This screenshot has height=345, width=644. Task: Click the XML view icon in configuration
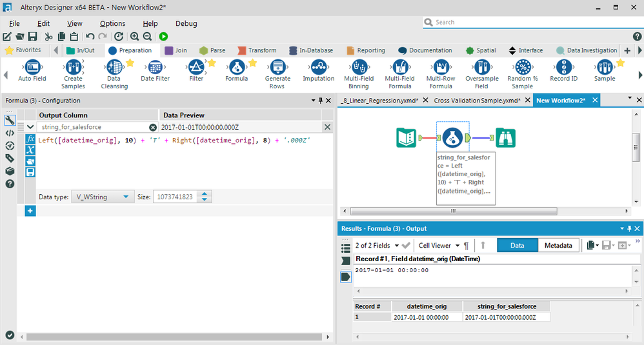[10, 133]
